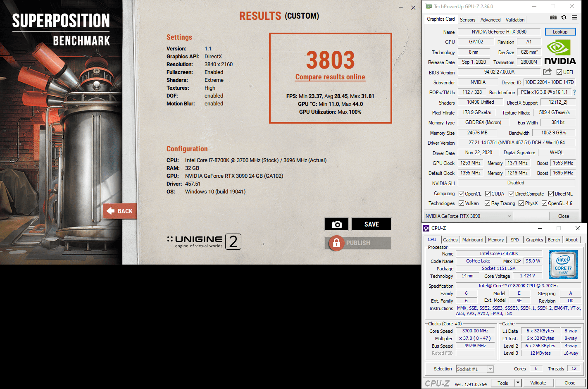Screen dimensions: 588x389
Task: Click the Memory Size value 24576 MB
Action: (477, 133)
